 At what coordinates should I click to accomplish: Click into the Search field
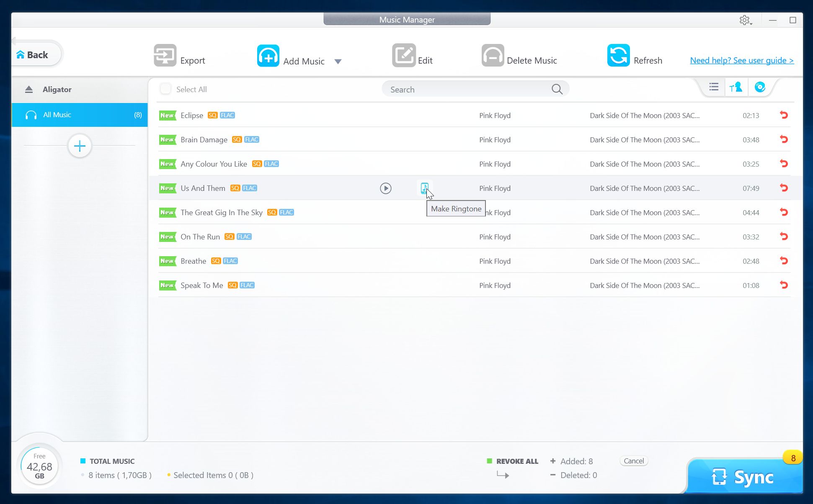[x=469, y=90]
